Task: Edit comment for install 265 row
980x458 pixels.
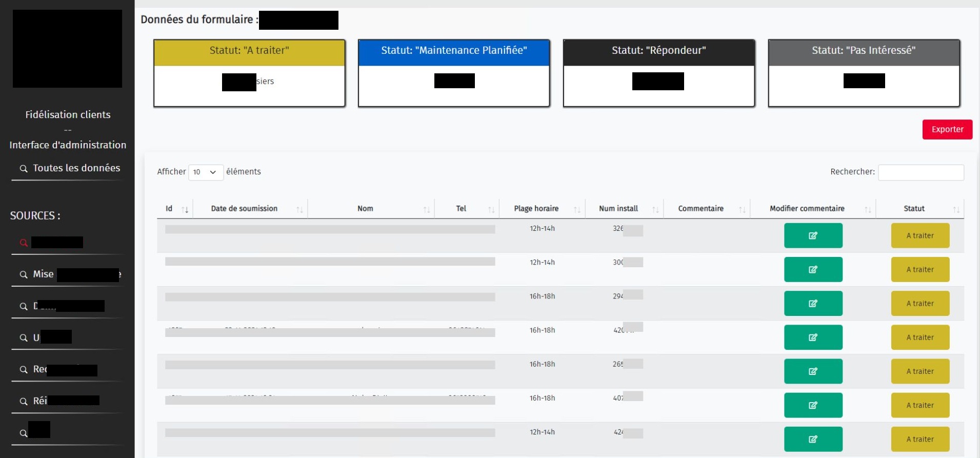Action: pyautogui.click(x=813, y=371)
